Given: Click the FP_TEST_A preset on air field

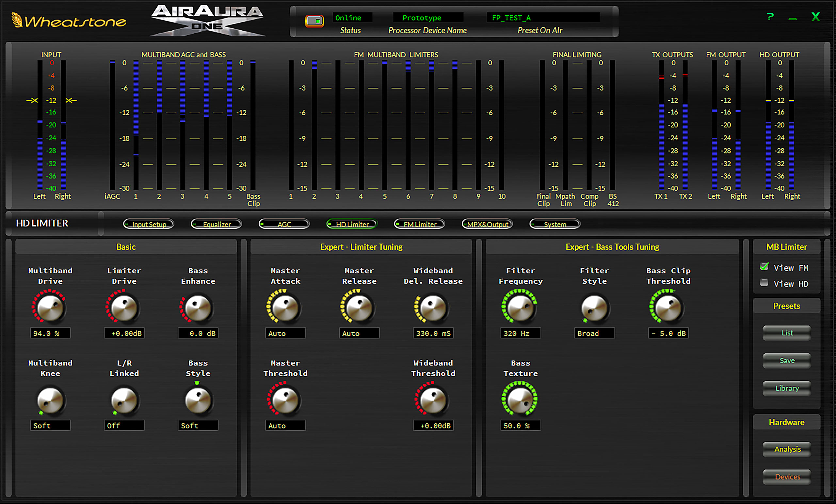Looking at the screenshot, I should (x=543, y=18).
